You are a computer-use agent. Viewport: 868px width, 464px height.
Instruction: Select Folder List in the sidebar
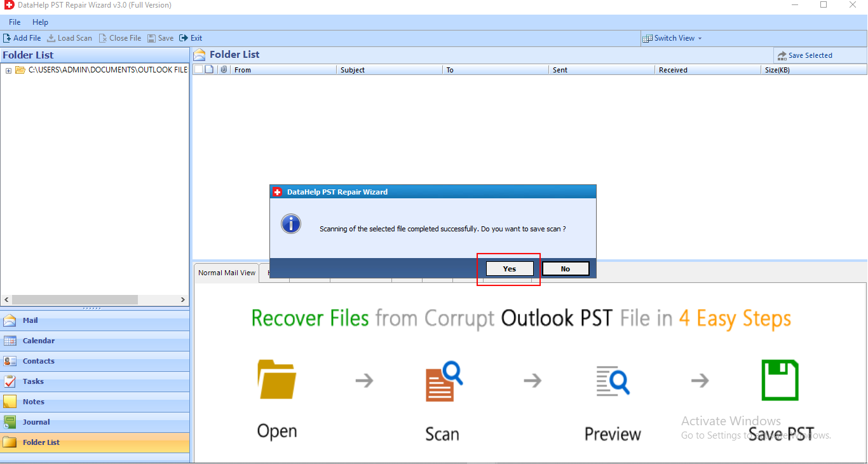pyautogui.click(x=95, y=442)
